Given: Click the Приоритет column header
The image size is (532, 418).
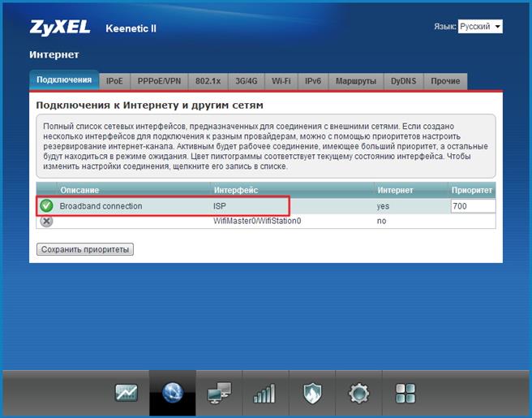Looking at the screenshot, I should (x=472, y=190).
